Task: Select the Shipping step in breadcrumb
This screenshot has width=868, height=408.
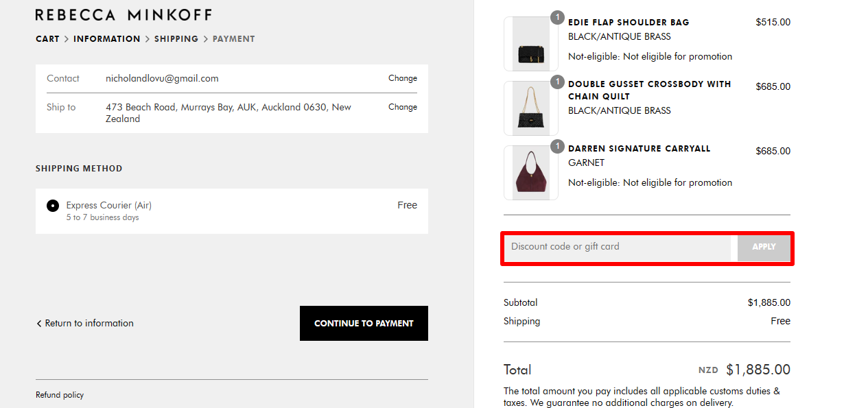Action: tap(176, 38)
